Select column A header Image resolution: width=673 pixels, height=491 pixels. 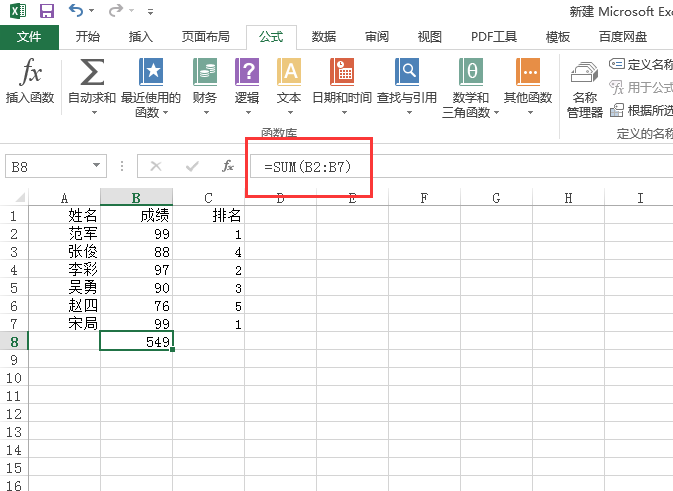pos(64,198)
